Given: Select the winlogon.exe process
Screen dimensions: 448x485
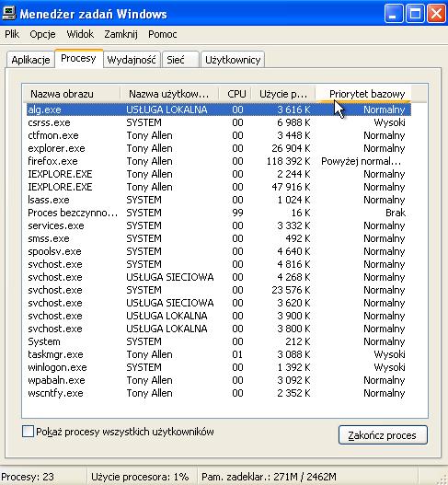Looking at the screenshot, I should 219,367.
